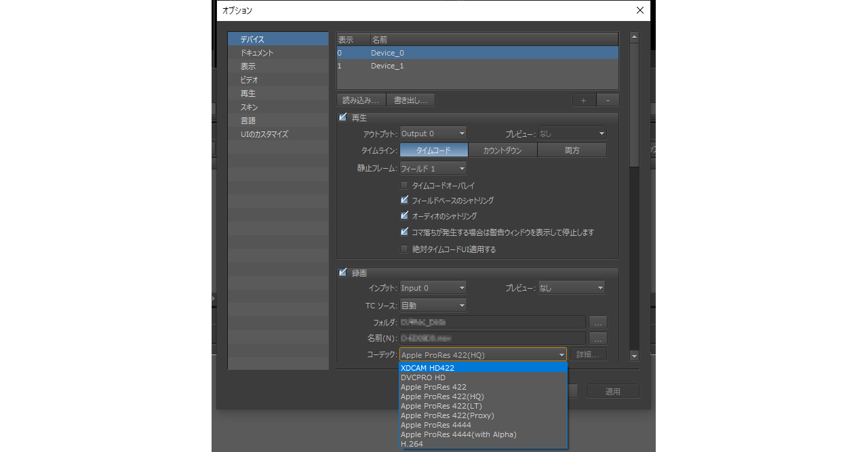Screen dimensions: 868x452
Task: Toggle field-based shuttling checkbox
Action: (405, 201)
